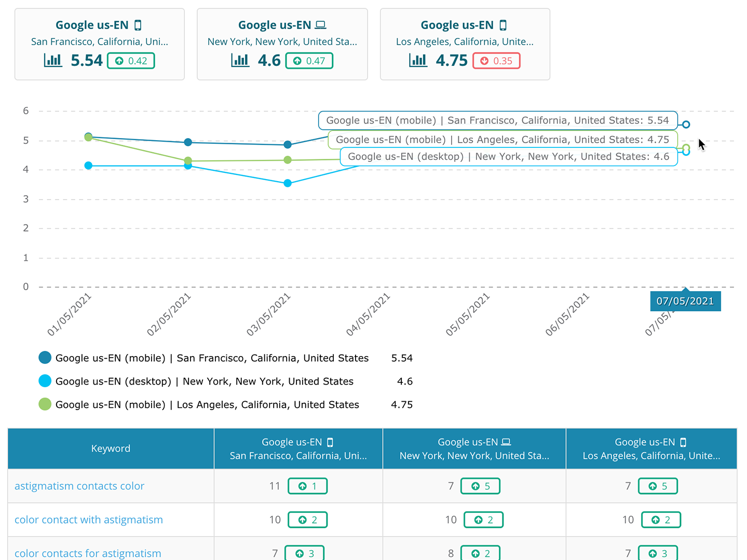Click mobile icon in San Francisco card header
Screen dimensions: 747x560
[138, 25]
